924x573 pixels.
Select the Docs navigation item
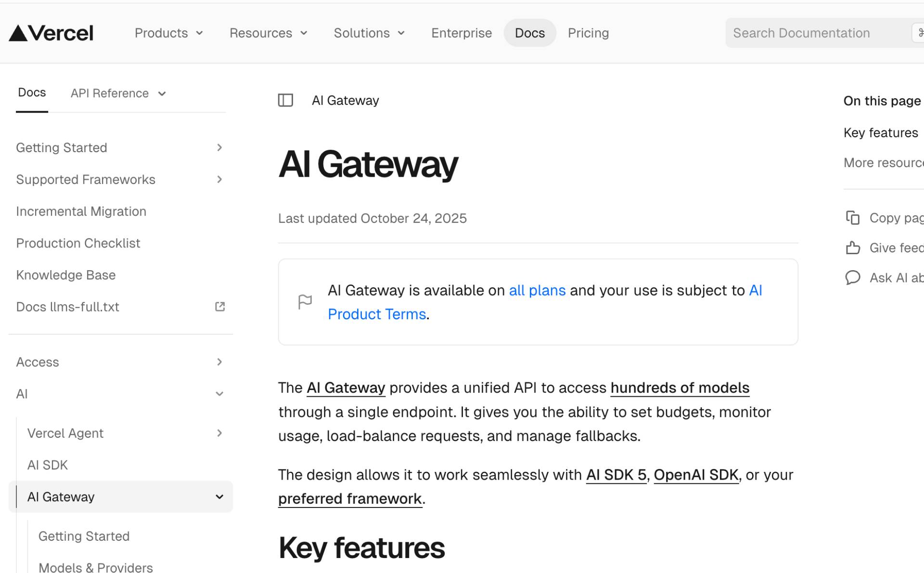click(530, 33)
